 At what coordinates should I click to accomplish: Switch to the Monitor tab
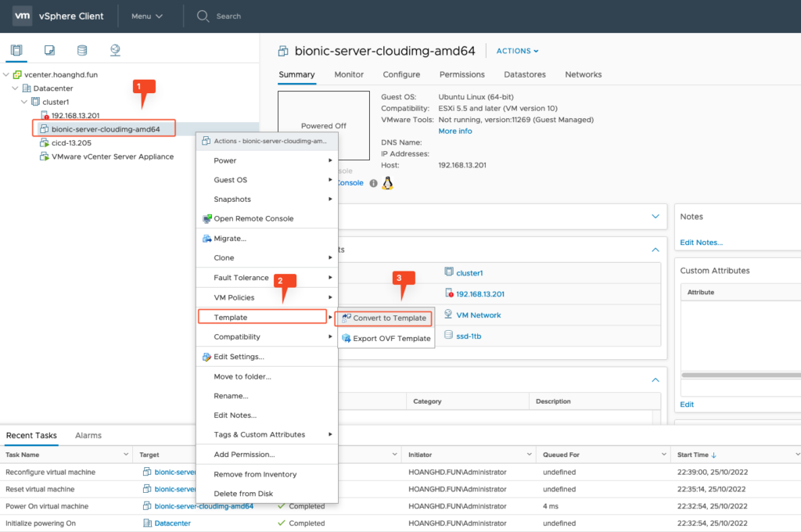coord(349,74)
